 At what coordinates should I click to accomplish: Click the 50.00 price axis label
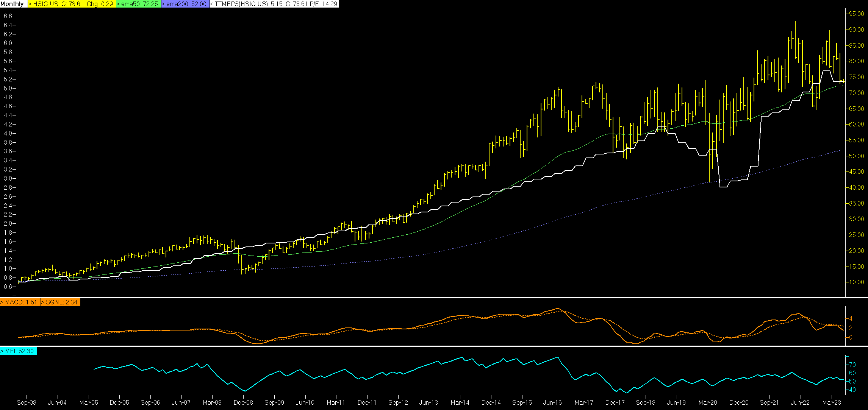tap(856, 156)
